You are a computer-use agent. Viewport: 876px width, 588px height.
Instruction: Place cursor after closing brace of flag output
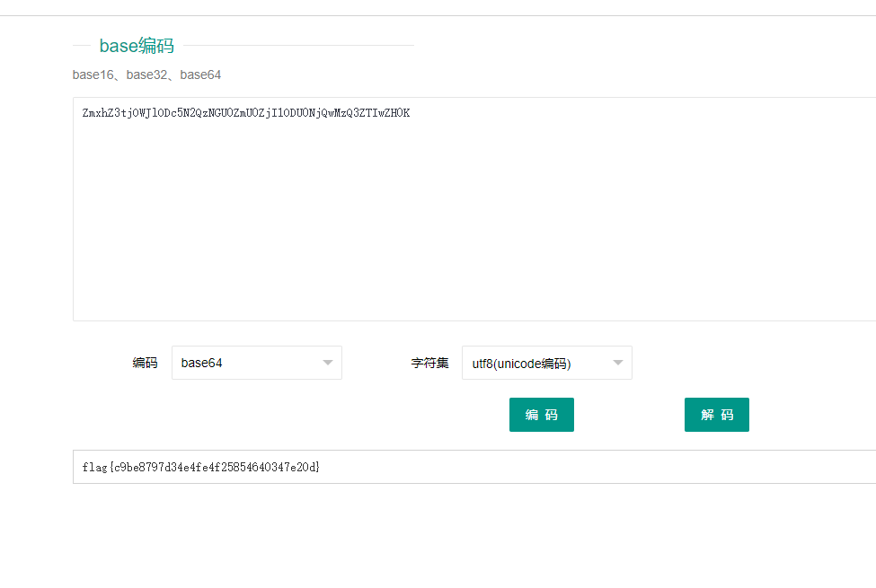point(321,467)
